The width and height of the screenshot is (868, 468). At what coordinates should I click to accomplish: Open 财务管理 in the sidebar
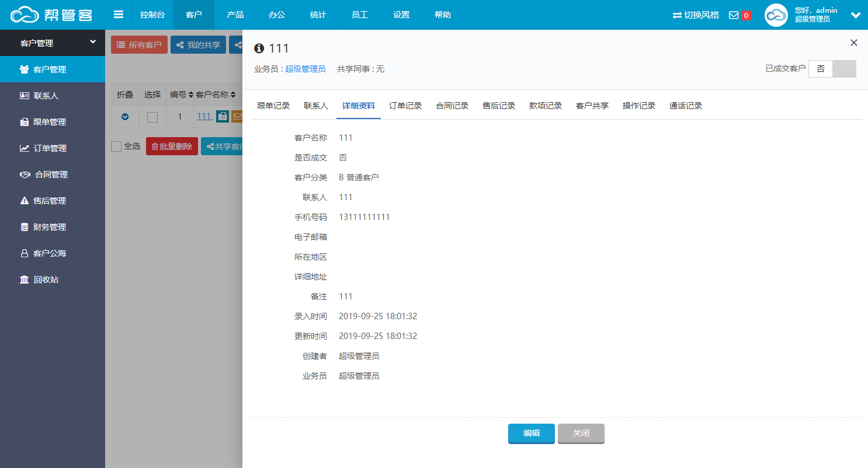(53, 227)
